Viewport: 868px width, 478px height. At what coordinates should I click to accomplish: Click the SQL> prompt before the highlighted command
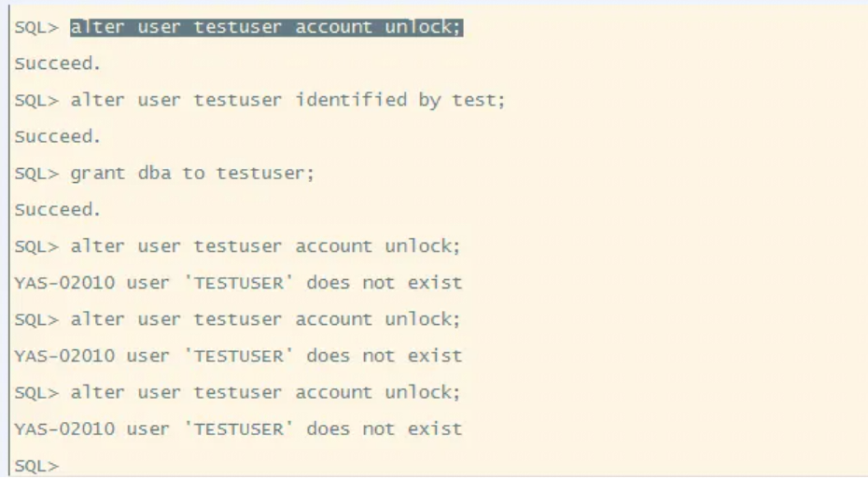[36, 27]
